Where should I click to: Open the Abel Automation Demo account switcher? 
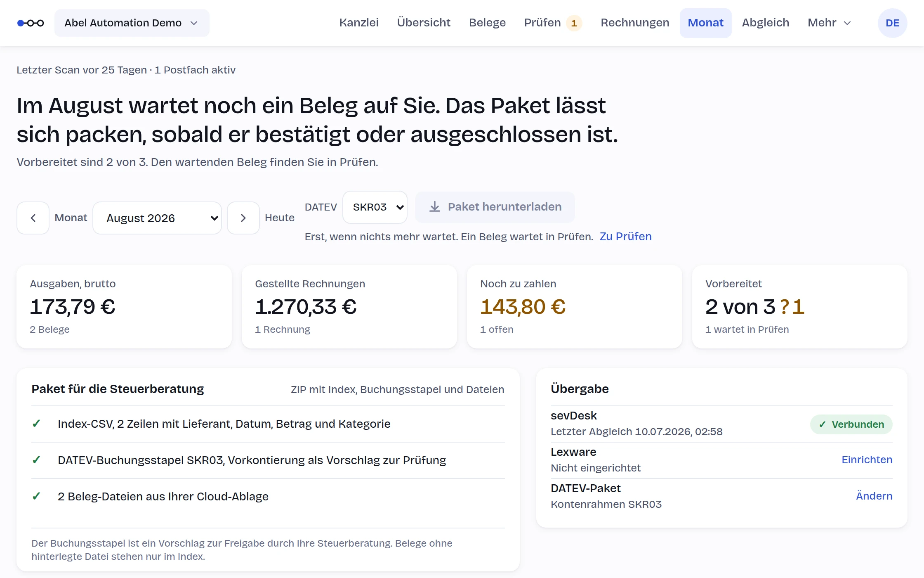pos(132,23)
